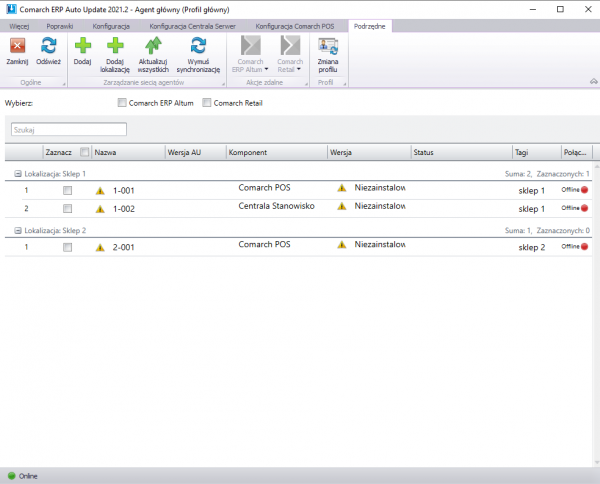The width and height of the screenshot is (600, 484).
Task: Sort by the Status column header
Action: pos(461,152)
